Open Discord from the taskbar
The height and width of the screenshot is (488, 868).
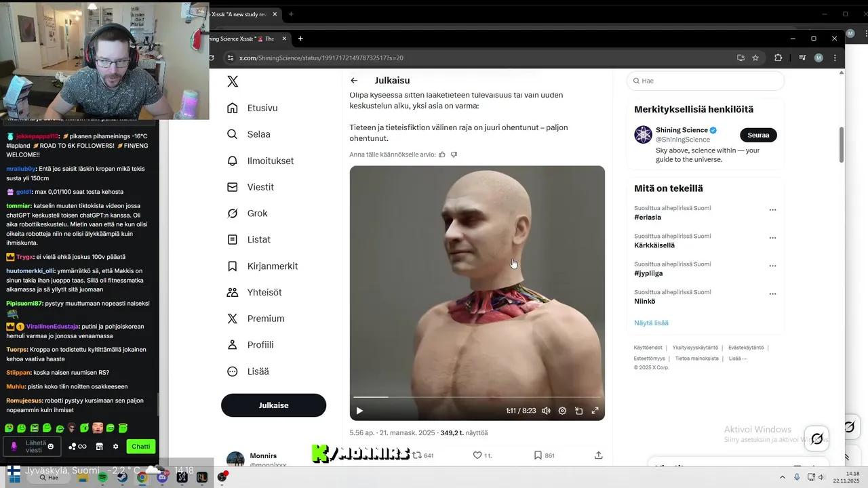[x=161, y=478]
